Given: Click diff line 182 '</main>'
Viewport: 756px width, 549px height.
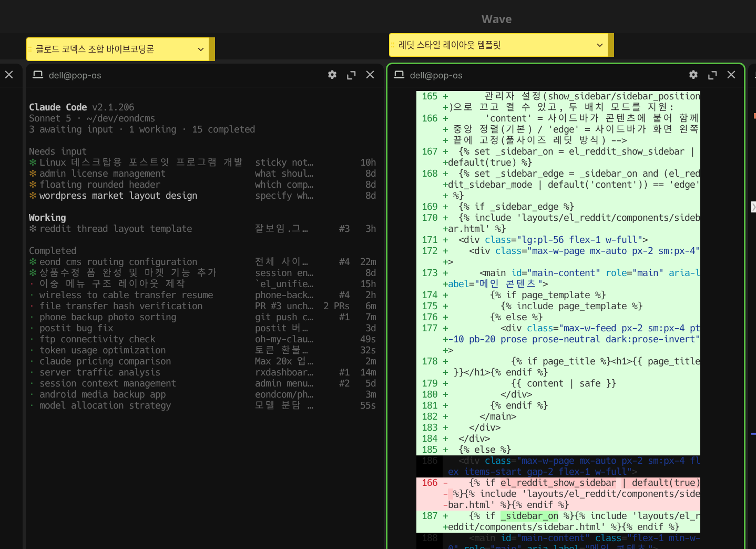Looking at the screenshot, I should click(558, 416).
